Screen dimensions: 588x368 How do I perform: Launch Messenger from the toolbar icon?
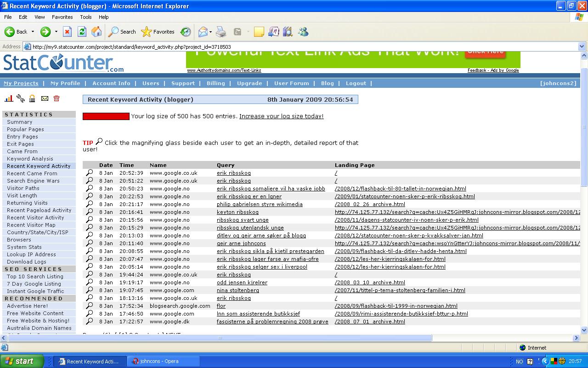tap(303, 32)
